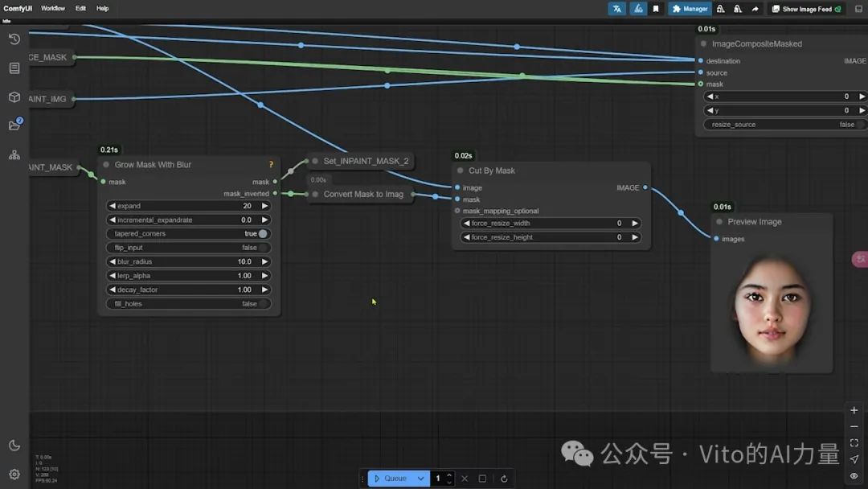Toggle bottom panel icon at top right
The image size is (868, 489).
tap(858, 9)
